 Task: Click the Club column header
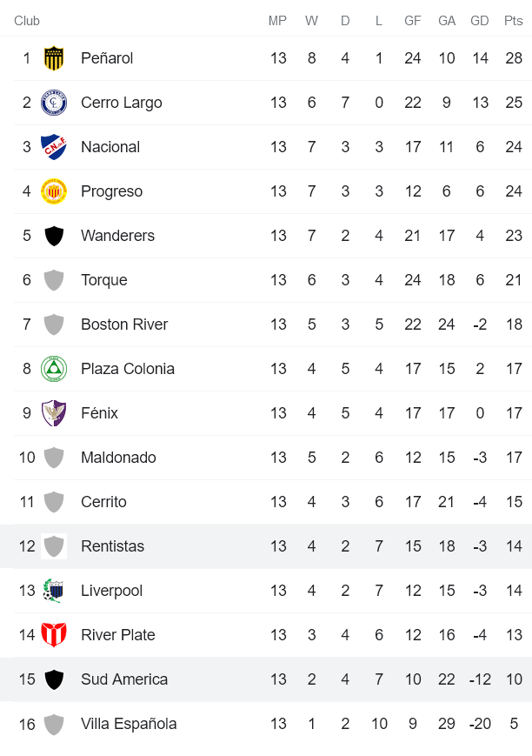[27, 21]
